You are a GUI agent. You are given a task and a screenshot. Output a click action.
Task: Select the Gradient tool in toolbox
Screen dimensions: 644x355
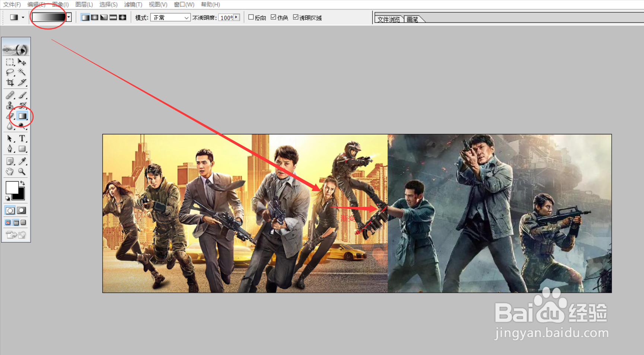[x=22, y=116]
